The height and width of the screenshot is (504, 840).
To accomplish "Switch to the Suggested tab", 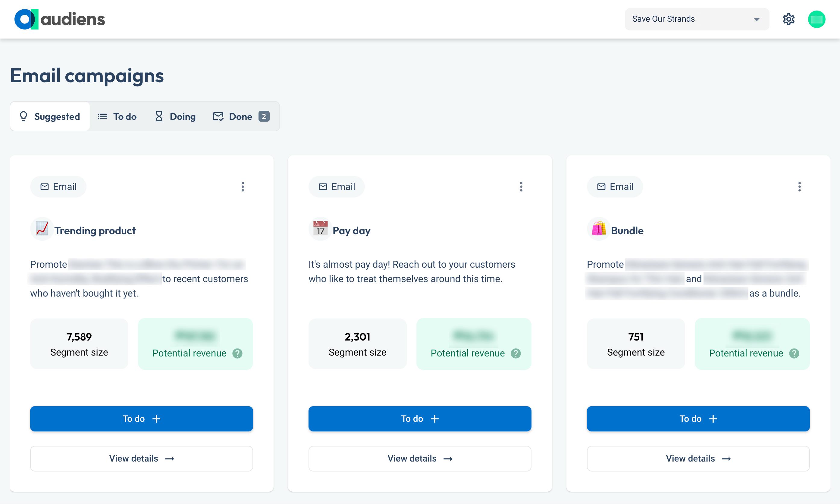I will point(50,117).
